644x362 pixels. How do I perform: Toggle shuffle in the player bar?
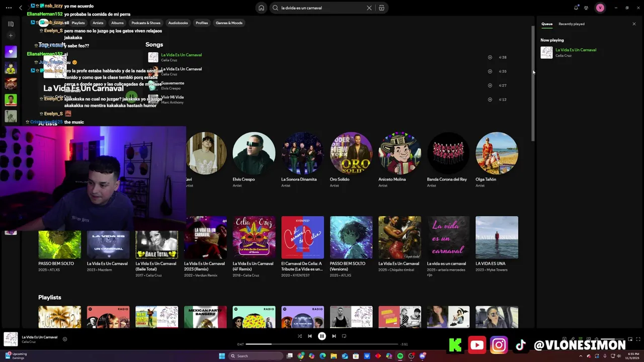(299, 336)
